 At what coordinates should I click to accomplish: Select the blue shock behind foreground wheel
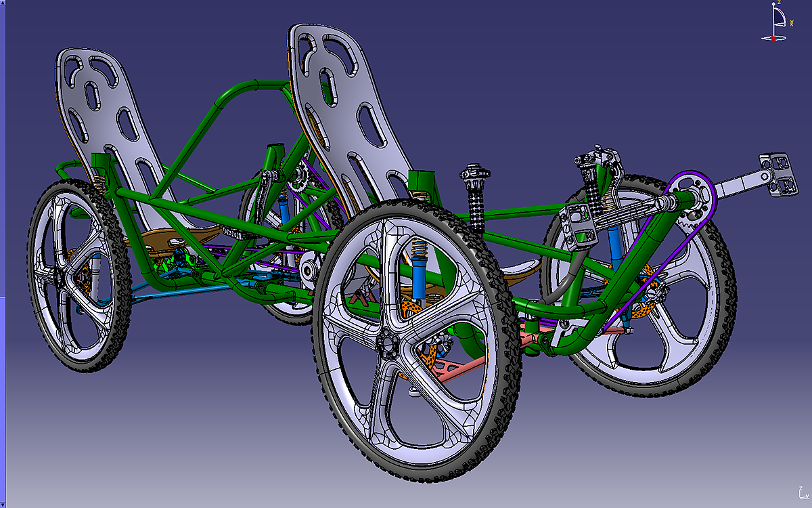(418, 278)
